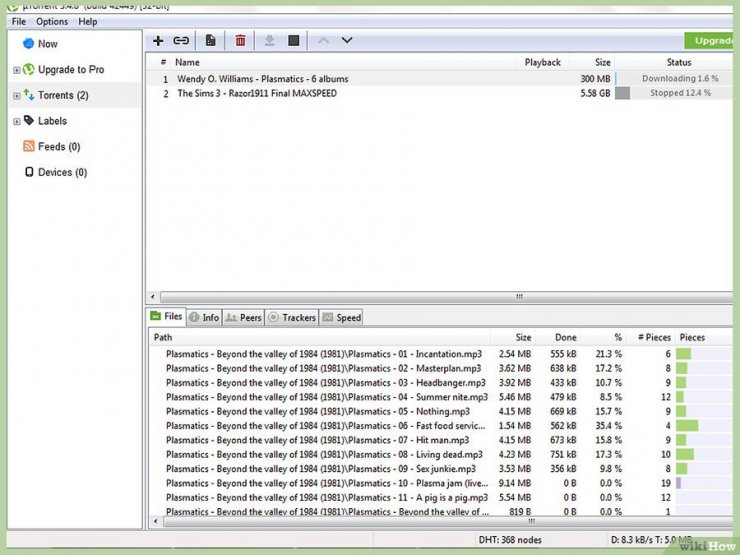The image size is (740, 555).
Task: Select Wendy O. Williams Plasmatics torrent row
Action: click(x=439, y=79)
